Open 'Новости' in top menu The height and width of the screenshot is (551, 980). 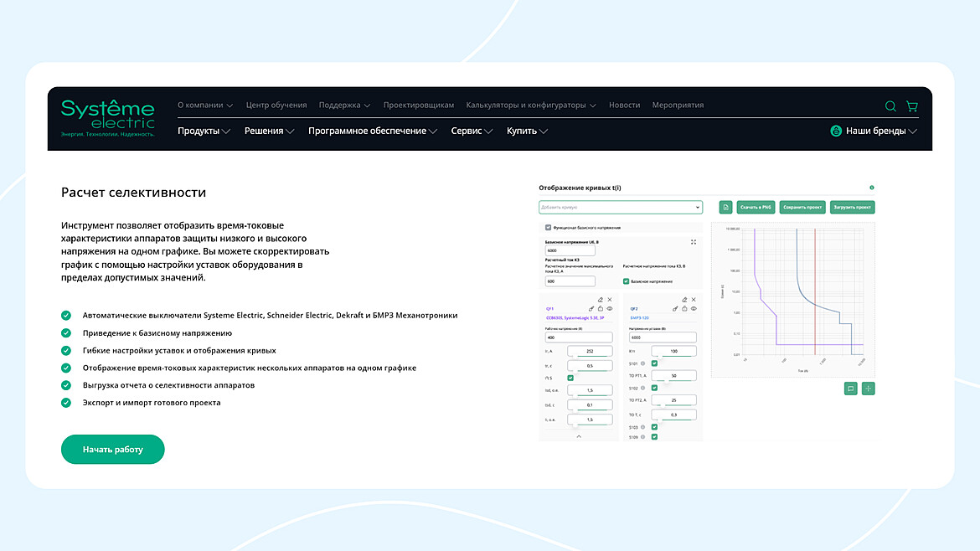pos(624,105)
